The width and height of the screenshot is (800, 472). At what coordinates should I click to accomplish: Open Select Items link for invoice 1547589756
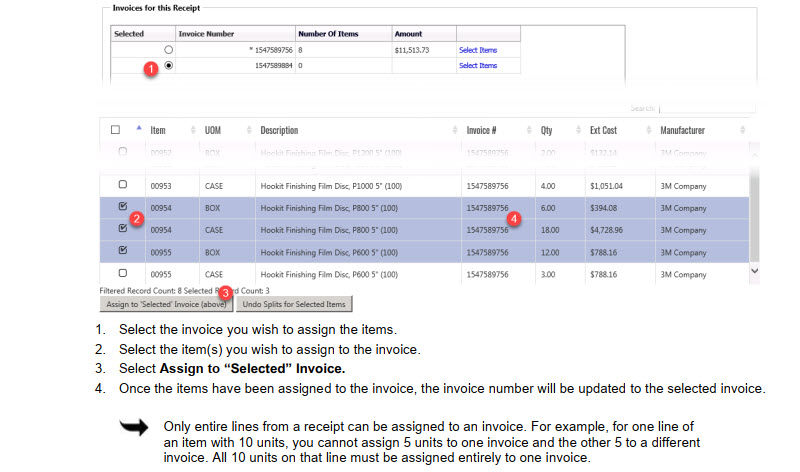click(477, 50)
